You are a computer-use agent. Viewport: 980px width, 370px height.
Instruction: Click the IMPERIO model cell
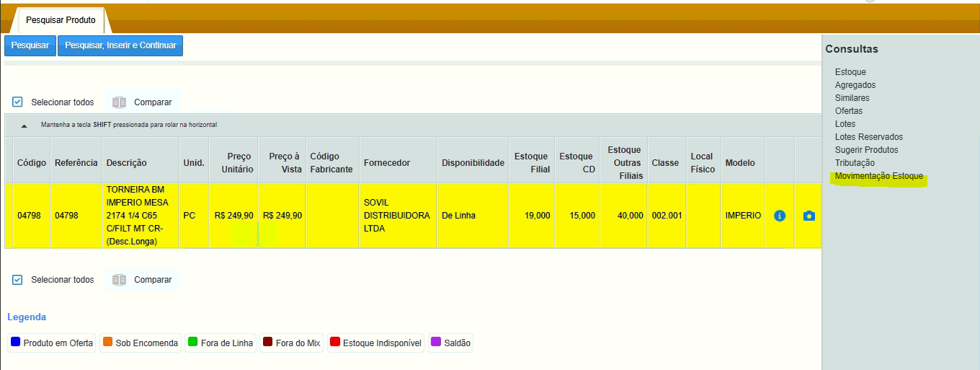743,216
